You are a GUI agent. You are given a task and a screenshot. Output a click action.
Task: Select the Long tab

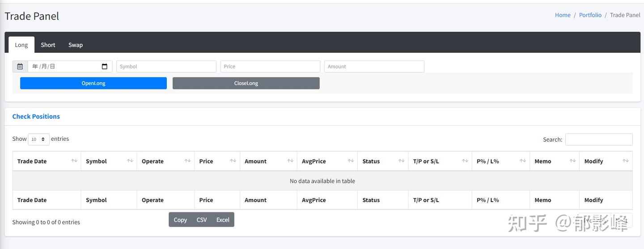(21, 45)
